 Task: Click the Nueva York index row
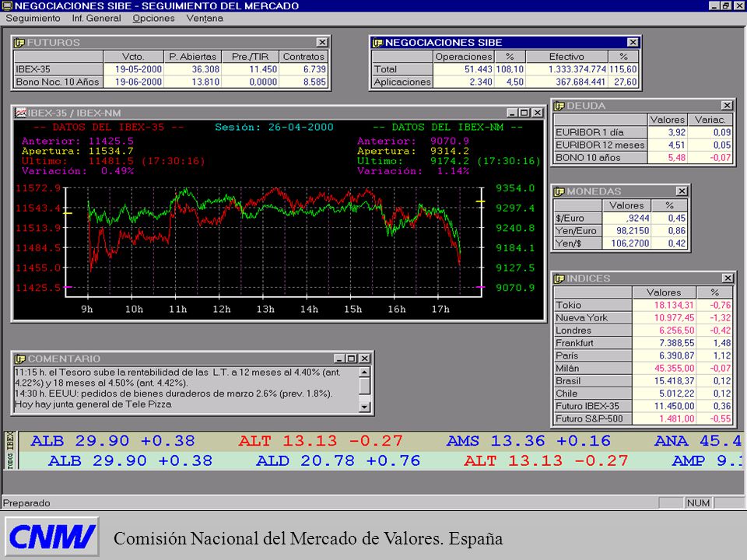point(644,317)
